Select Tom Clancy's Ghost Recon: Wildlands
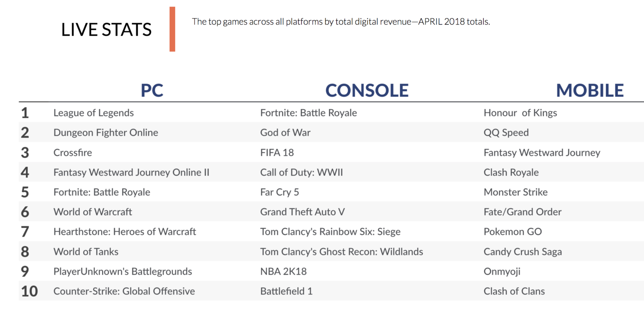Screen dimensions: 644x318 tap(342, 252)
